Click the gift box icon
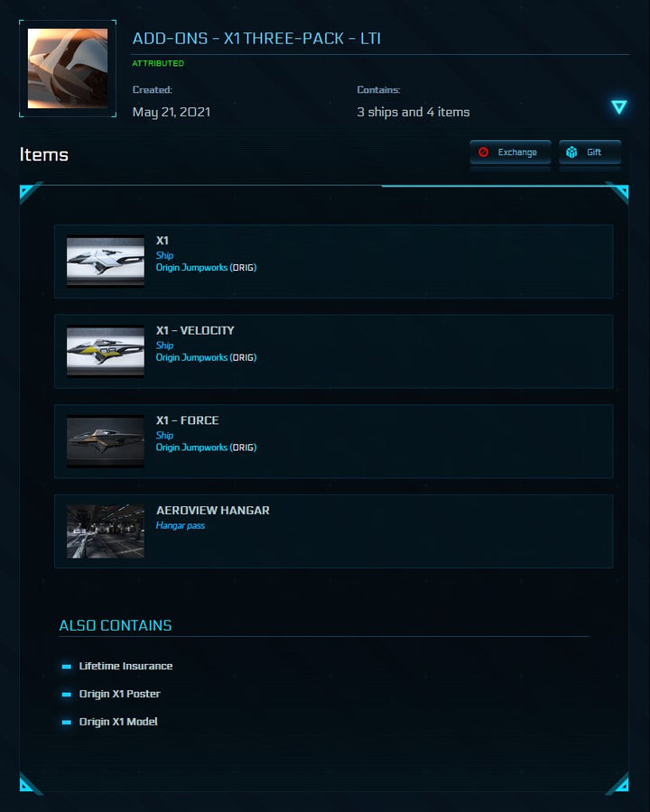 [571, 152]
